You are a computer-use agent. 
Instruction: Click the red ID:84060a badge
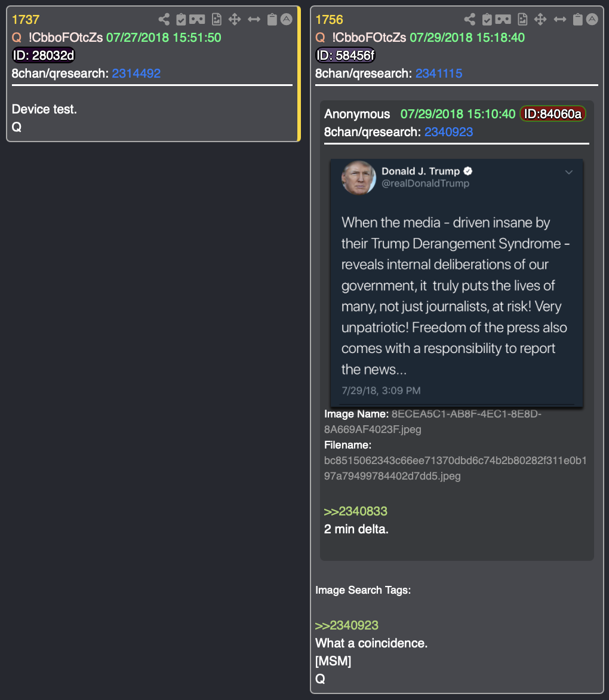click(x=552, y=114)
